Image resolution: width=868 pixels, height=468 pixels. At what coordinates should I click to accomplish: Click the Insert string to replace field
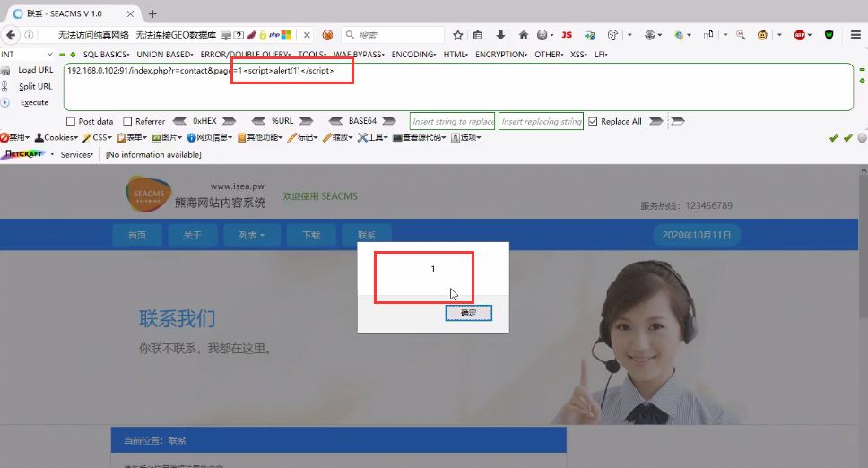452,122
